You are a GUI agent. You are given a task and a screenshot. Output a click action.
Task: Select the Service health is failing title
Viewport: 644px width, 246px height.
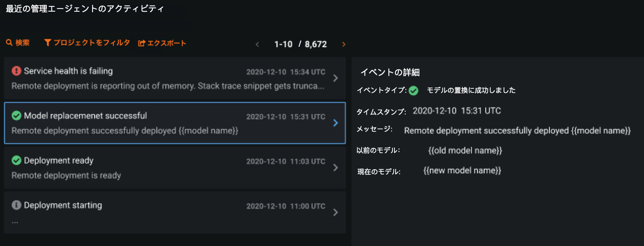pos(68,71)
